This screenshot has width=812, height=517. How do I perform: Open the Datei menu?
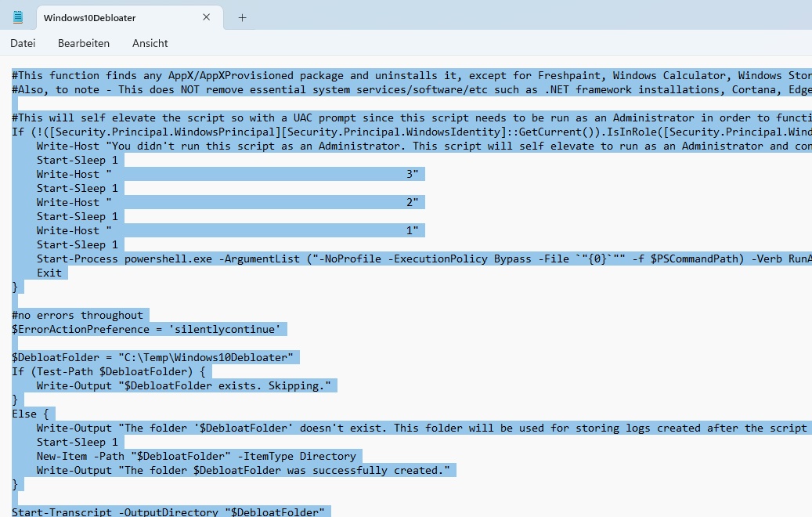pyautogui.click(x=23, y=43)
